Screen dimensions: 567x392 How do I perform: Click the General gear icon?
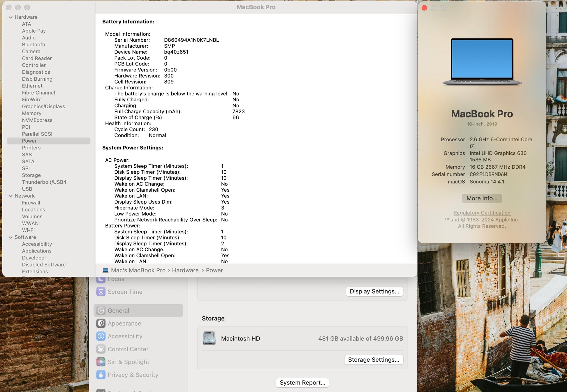click(101, 310)
